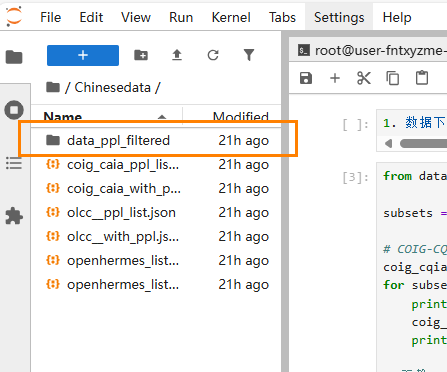This screenshot has width=447, height=372.
Task: Toggle the file filter funnel icon
Action: 249,55
